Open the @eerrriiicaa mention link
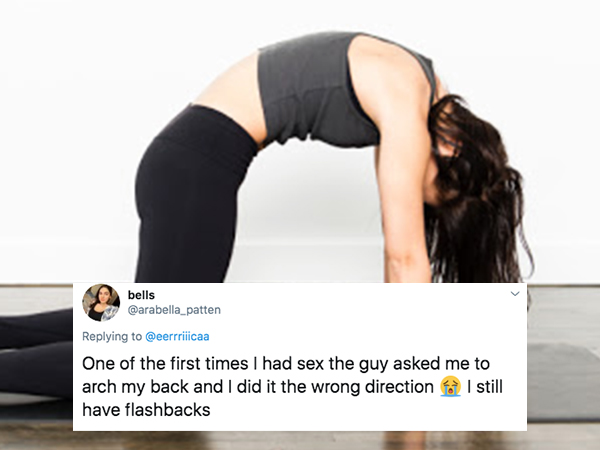The width and height of the screenshot is (600, 450). [x=177, y=336]
